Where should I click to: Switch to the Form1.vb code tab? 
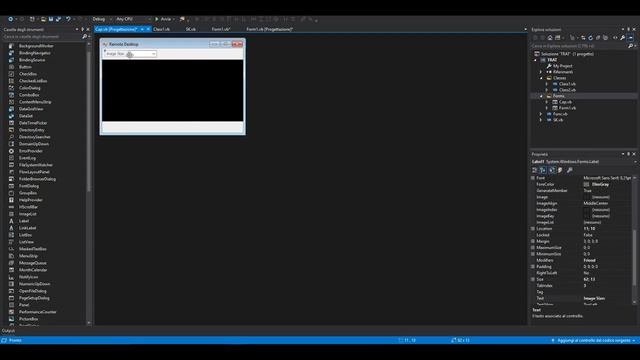click(x=221, y=29)
